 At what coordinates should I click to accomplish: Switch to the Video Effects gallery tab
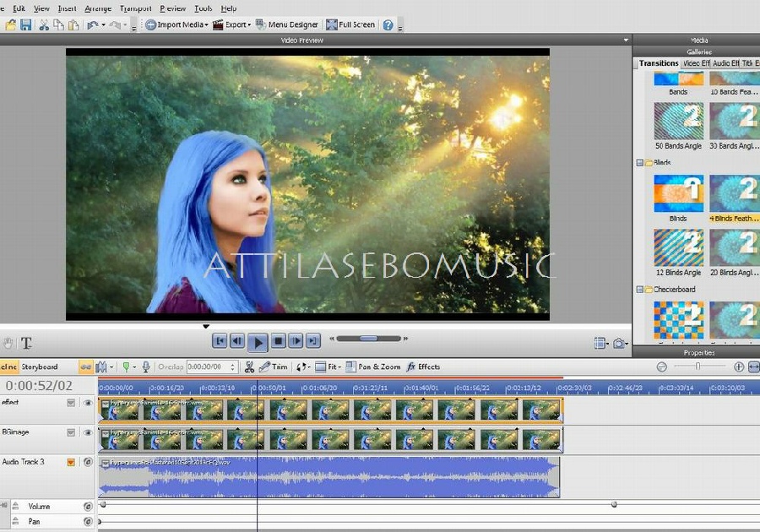(696, 63)
